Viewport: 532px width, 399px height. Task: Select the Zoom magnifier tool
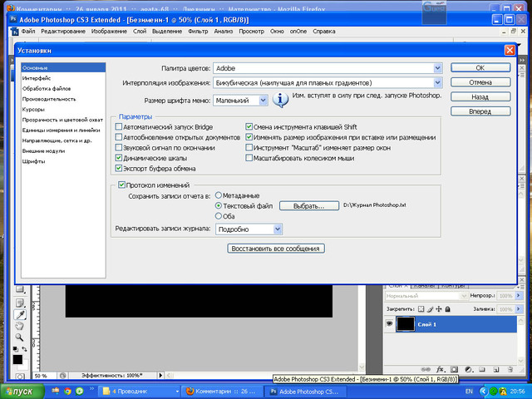tap(19, 337)
